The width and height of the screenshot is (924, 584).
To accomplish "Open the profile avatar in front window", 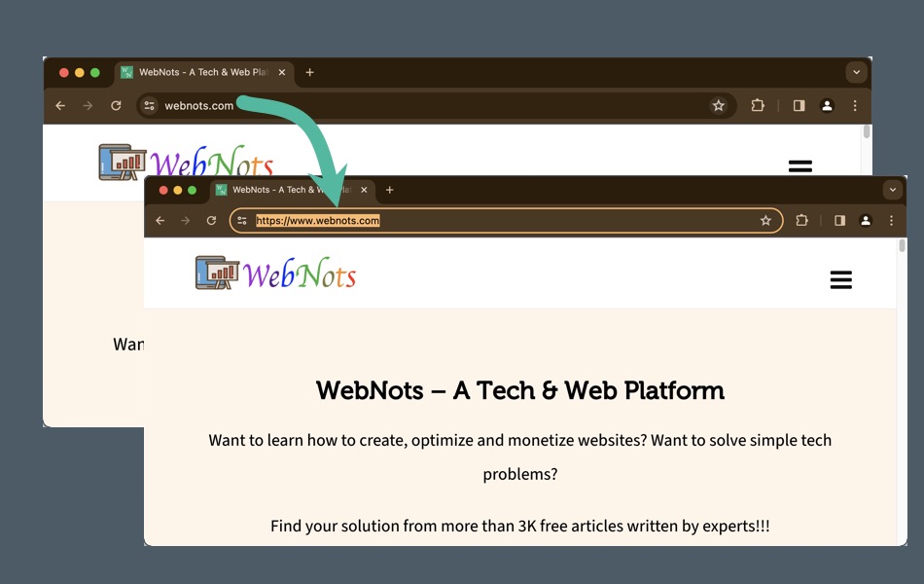I will pyautogui.click(x=866, y=221).
